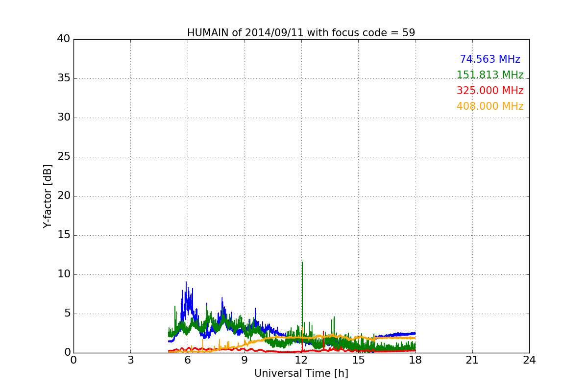Click y-axis tick value 30
588x392 pixels.
tap(64, 118)
